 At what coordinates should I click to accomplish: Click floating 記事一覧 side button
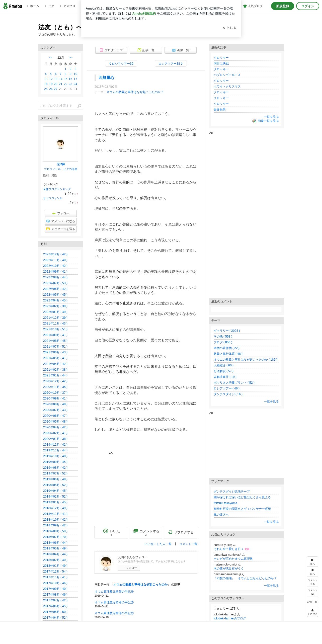(312, 602)
